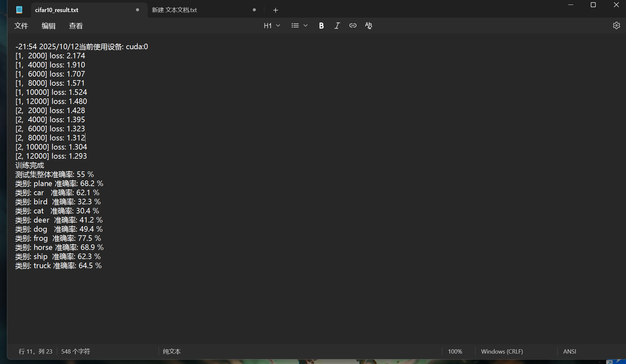Click Windows (CRLF) line ending indicator
This screenshot has height=364, width=626.
(502, 352)
